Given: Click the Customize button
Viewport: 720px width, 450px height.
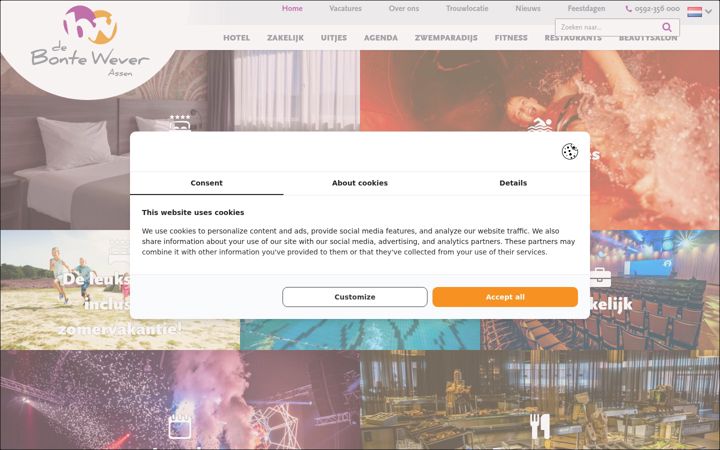Looking at the screenshot, I should click(354, 297).
